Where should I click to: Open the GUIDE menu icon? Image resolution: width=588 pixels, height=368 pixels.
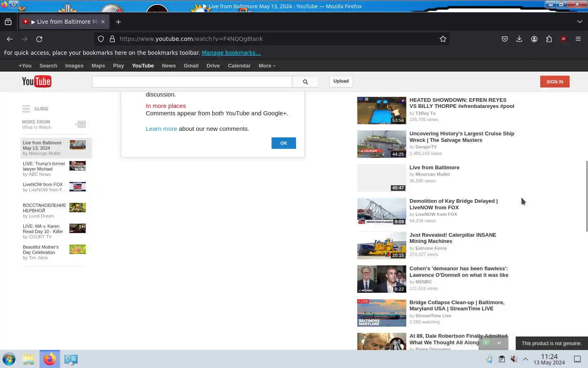[x=26, y=109]
